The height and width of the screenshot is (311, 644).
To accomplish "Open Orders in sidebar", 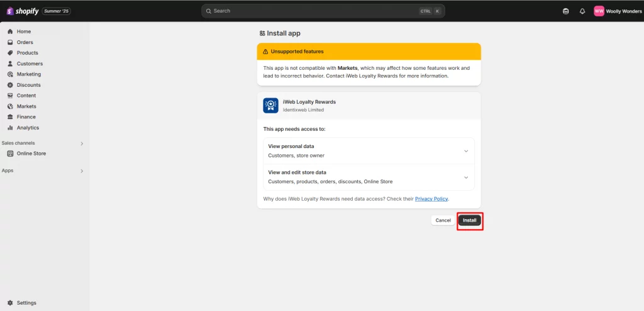I will [x=25, y=42].
